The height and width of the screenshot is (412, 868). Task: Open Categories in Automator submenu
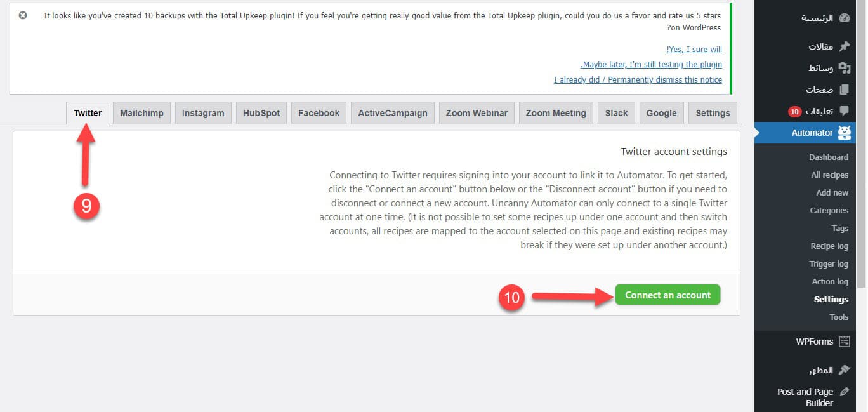[829, 210]
